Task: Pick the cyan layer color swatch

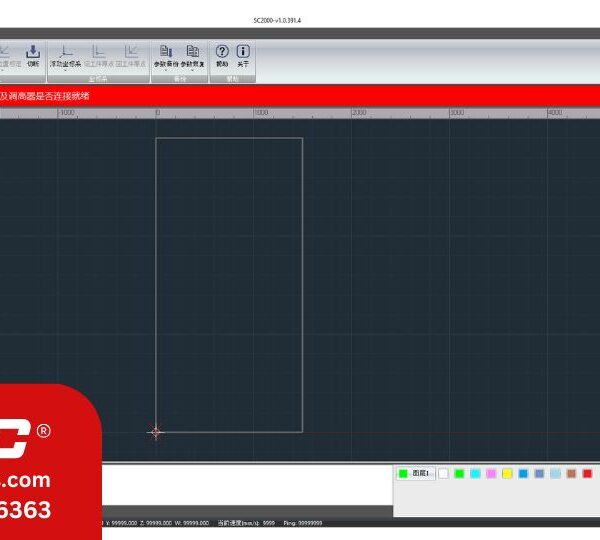Action: tap(475, 473)
